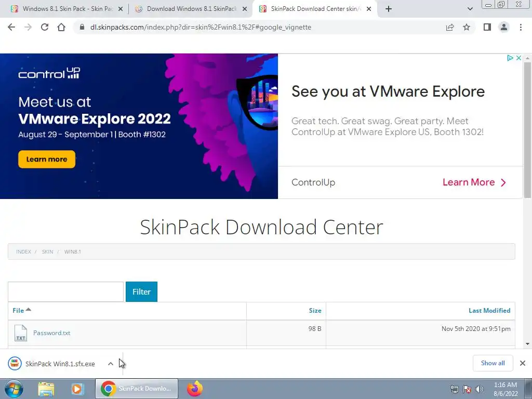
Task: Click the Password.txt file icon
Action: pos(20,333)
